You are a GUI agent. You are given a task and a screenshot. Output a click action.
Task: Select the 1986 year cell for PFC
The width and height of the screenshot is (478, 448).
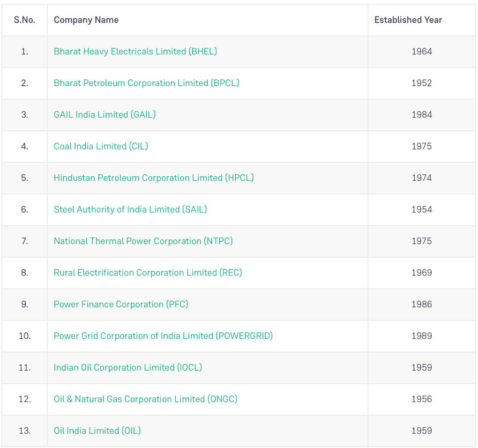click(422, 305)
